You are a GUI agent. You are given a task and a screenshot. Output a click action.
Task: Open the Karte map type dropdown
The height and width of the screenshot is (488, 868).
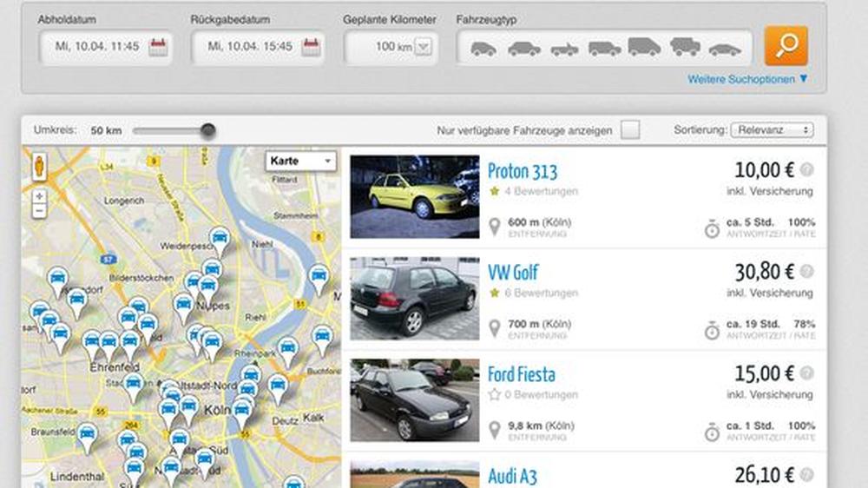tap(300, 161)
